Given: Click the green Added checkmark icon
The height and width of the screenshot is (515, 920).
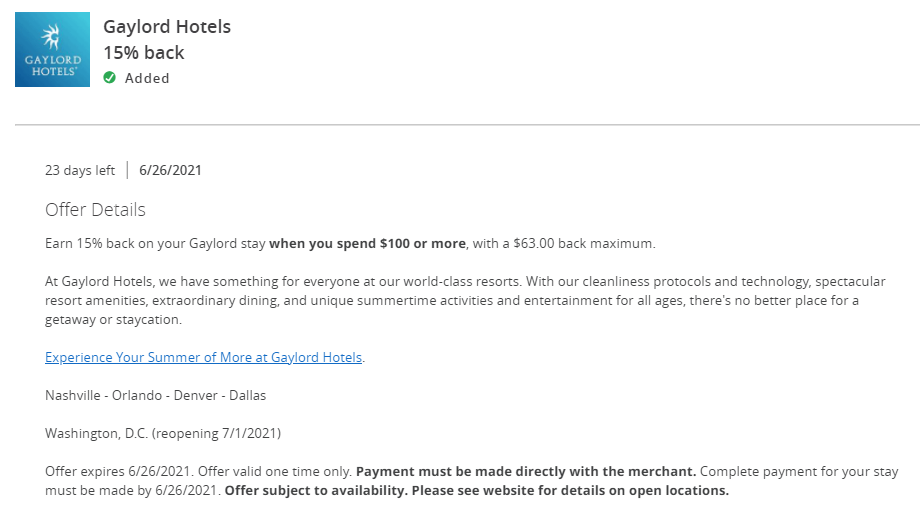Looking at the screenshot, I should coord(110,77).
